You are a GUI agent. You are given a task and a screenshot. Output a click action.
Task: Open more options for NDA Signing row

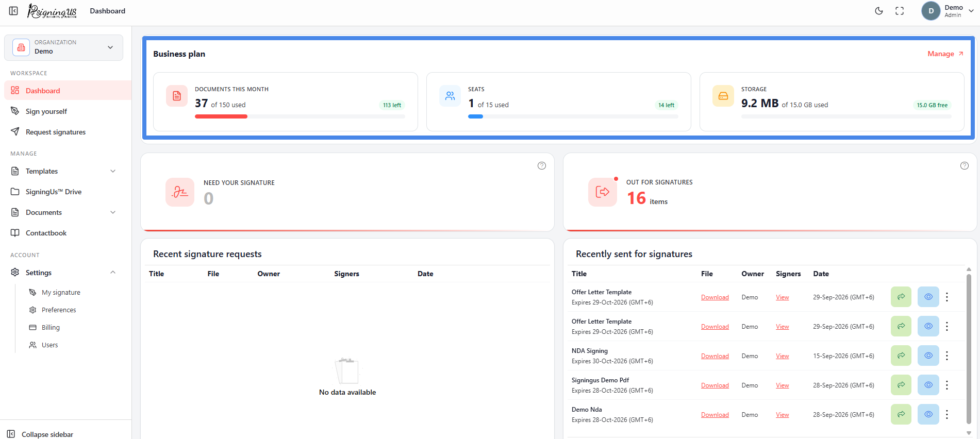tap(947, 356)
